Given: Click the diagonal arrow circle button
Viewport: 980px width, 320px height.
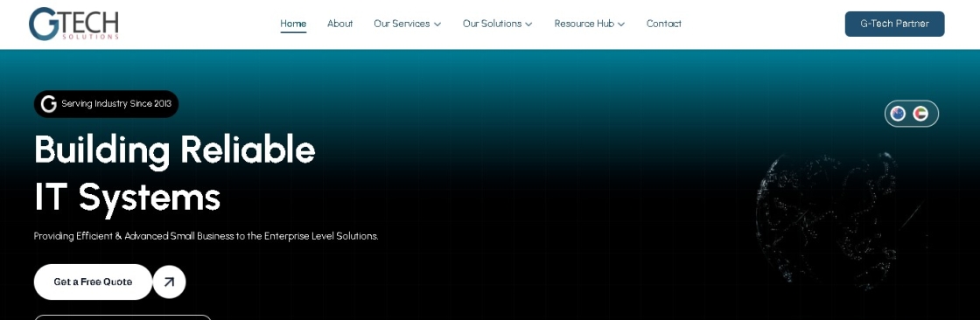Looking at the screenshot, I should coord(170,282).
